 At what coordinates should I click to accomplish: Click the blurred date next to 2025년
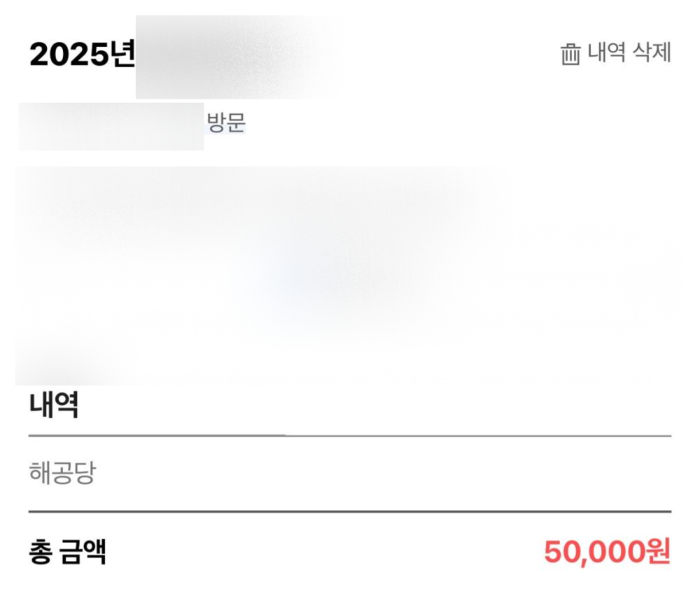coord(234,57)
